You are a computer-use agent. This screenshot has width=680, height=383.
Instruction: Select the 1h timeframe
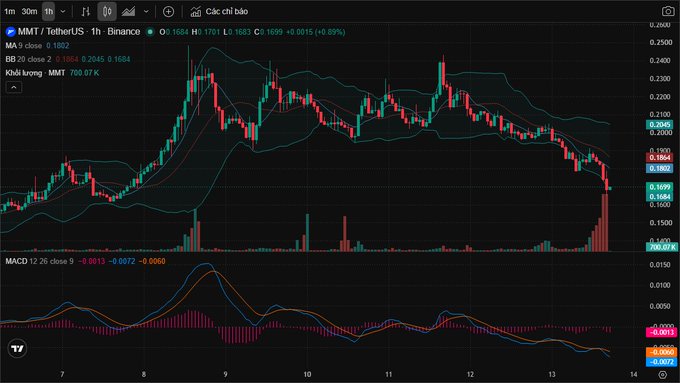49,12
